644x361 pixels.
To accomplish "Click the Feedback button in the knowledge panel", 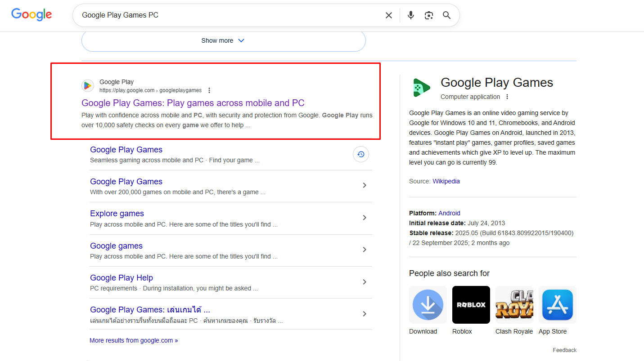I will 564,350.
